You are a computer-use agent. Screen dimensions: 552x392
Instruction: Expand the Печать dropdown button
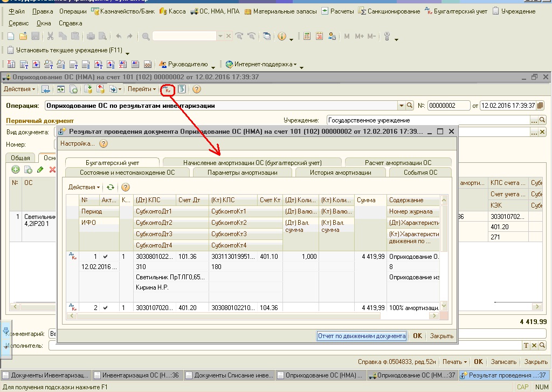click(x=454, y=362)
